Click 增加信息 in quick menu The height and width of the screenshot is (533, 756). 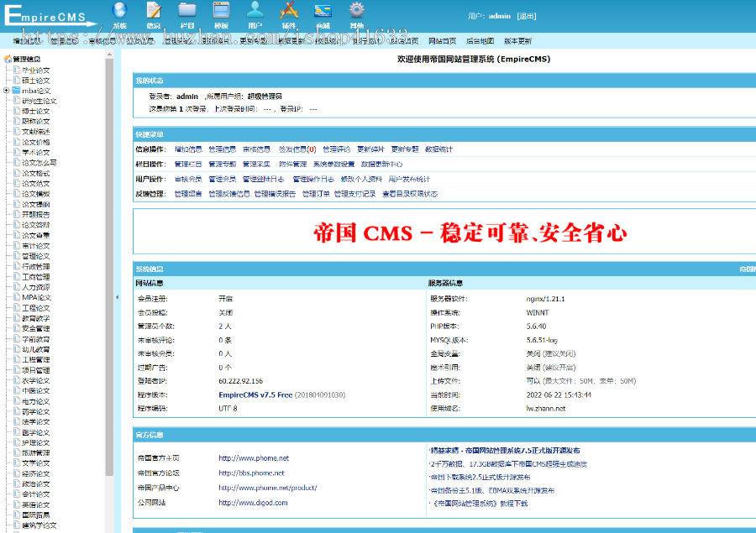188,149
